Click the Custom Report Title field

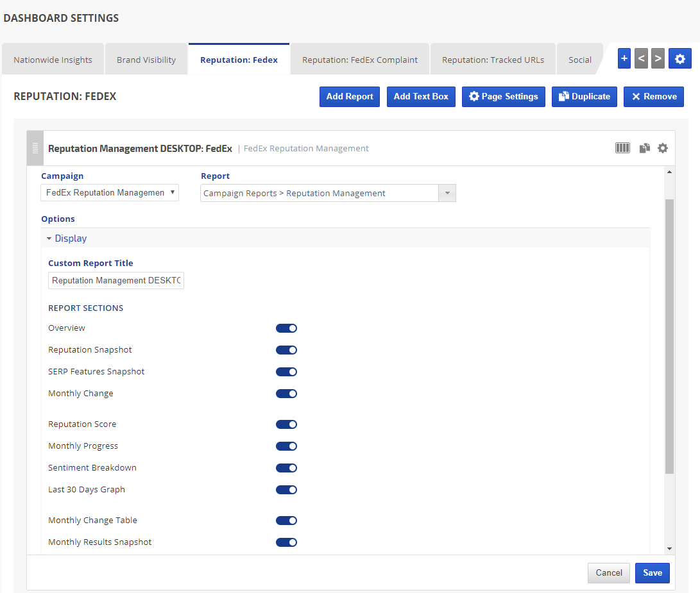(116, 281)
